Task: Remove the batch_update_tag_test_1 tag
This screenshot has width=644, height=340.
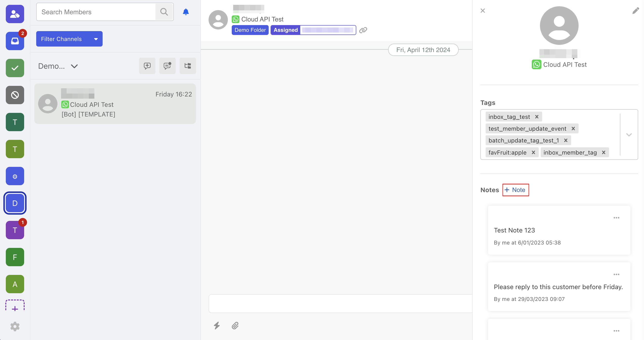Action: [566, 140]
